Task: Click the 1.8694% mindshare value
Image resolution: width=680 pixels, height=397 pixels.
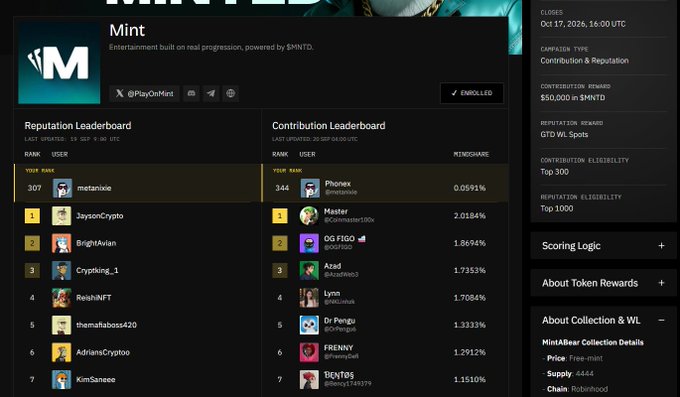Action: tap(470, 243)
